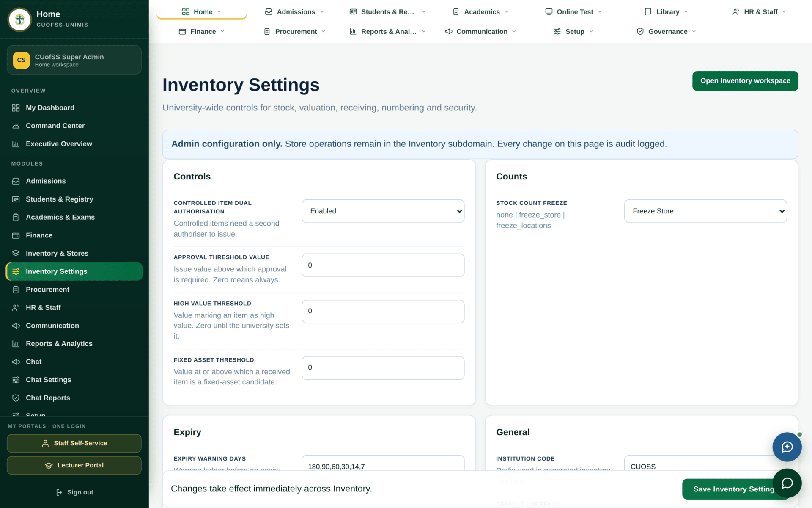Click the Communication megaphone icon in sidebar

point(16,326)
